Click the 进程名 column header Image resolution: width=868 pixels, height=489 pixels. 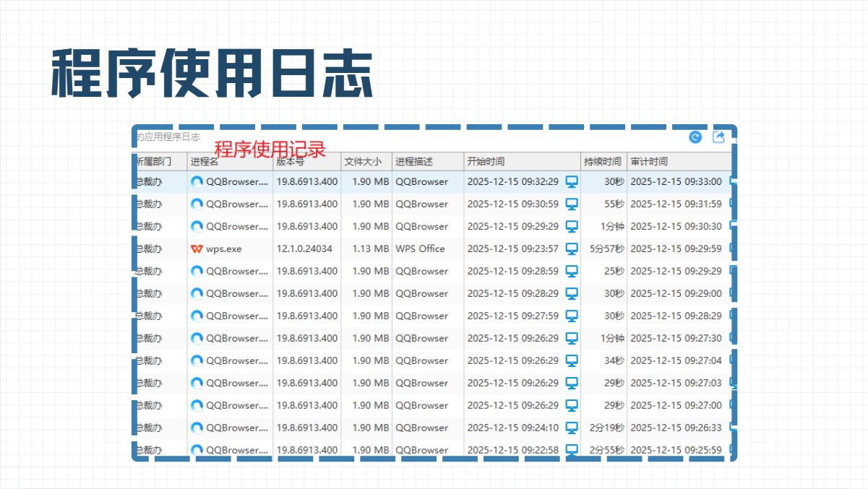[230, 161]
